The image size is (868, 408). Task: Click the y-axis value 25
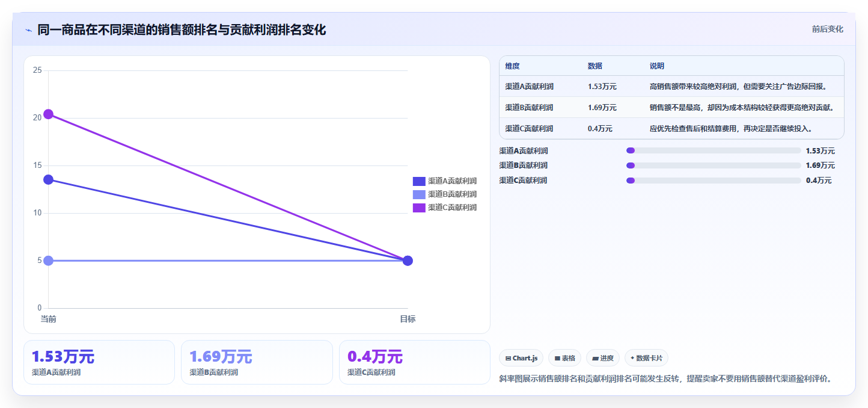[37, 70]
